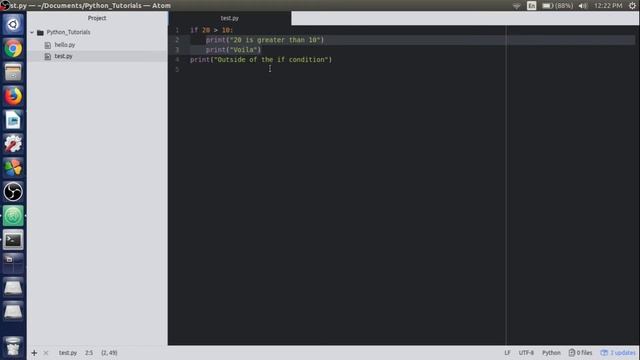Viewport: 640px width, 360px height.
Task: Launch Google Chrome from the dock
Action: [x=13, y=49]
